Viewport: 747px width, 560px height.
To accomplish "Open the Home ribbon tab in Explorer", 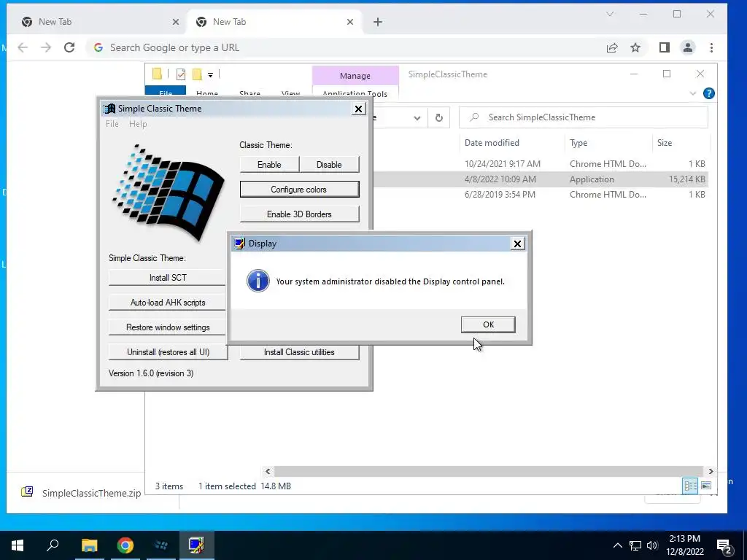I will [206, 93].
